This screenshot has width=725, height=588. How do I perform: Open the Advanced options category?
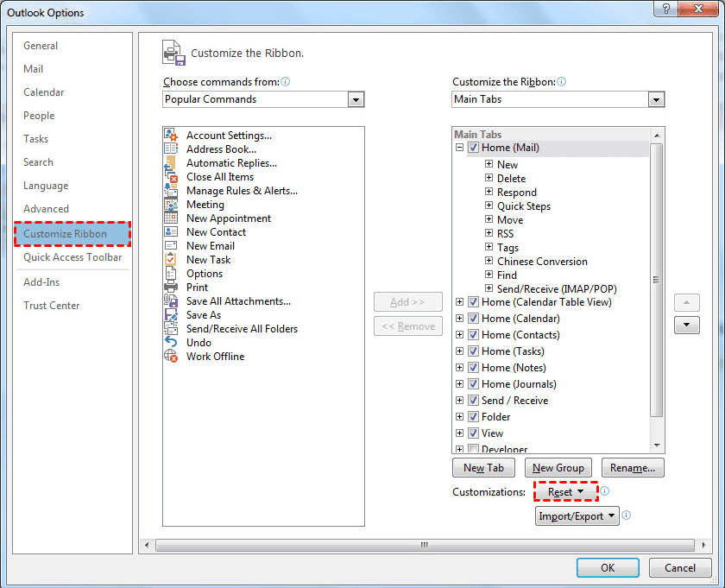(47, 209)
